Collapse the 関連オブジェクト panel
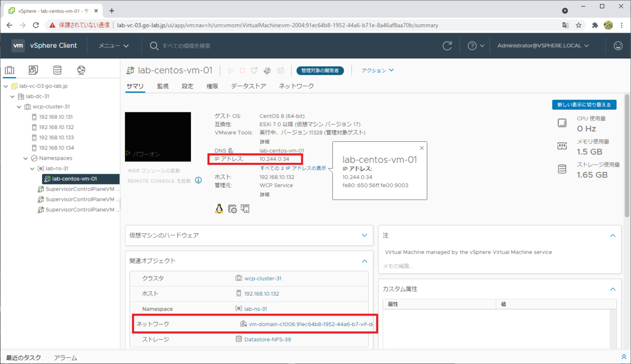631x364 pixels. [x=365, y=261]
